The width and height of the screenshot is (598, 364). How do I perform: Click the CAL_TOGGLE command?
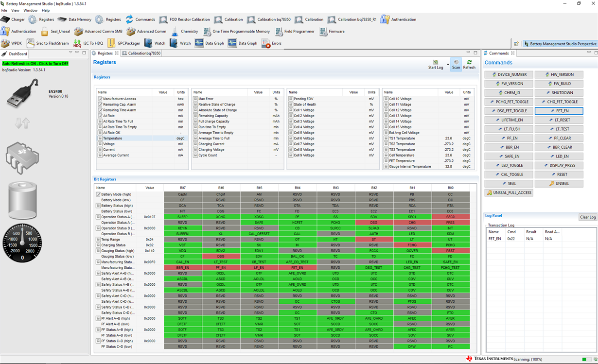click(x=508, y=174)
